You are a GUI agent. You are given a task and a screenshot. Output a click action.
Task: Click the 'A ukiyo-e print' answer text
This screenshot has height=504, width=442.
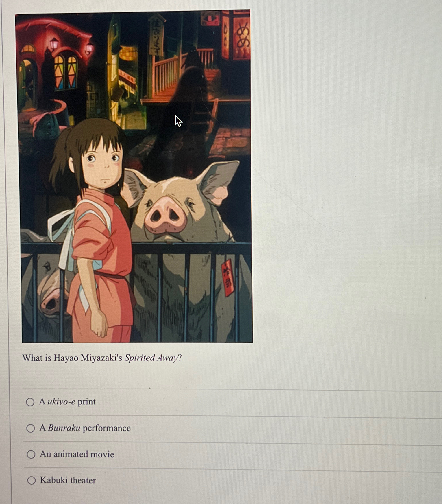pyautogui.click(x=67, y=402)
